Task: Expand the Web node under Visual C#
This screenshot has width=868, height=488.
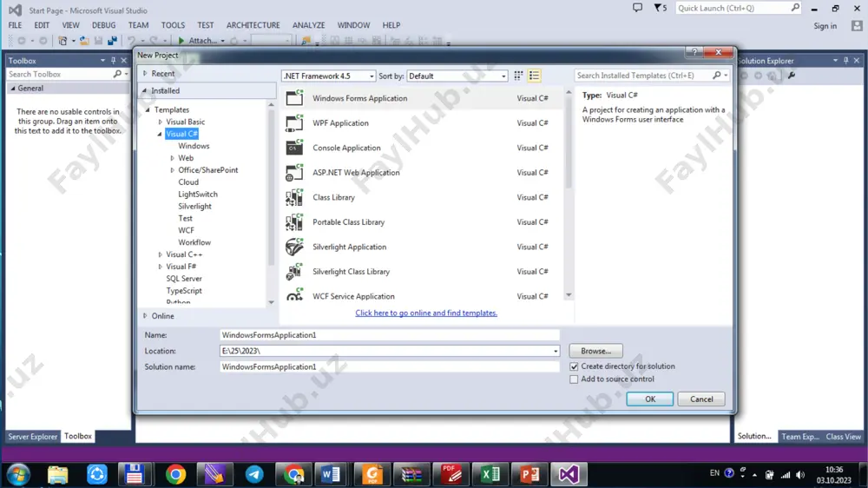Action: click(172, 158)
